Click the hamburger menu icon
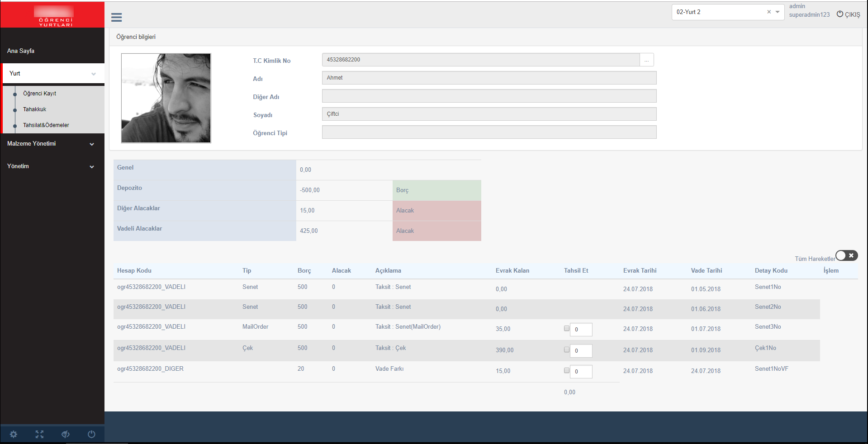The width and height of the screenshot is (868, 444). click(x=116, y=17)
